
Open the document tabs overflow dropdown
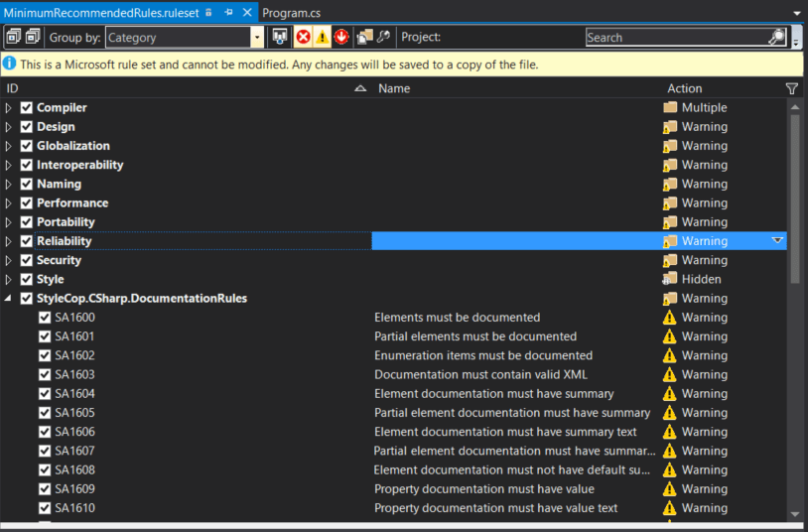click(x=797, y=14)
